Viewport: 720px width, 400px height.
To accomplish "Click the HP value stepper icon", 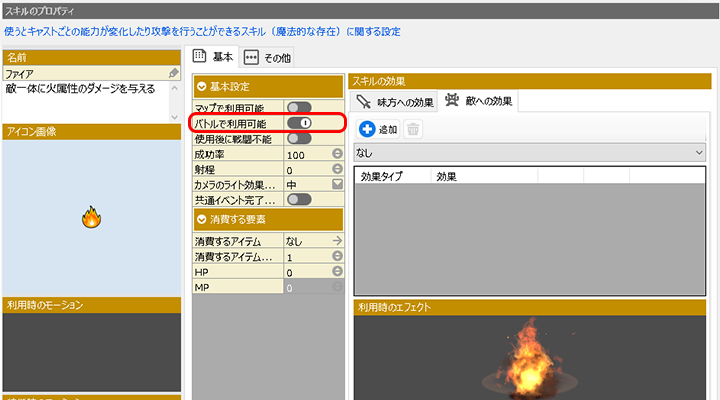I will (x=337, y=272).
